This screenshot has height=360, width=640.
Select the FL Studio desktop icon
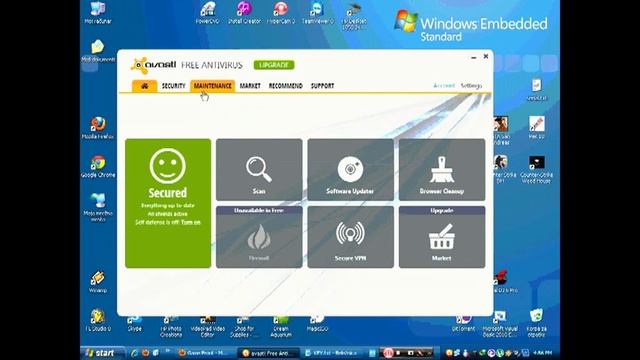[x=98, y=320]
